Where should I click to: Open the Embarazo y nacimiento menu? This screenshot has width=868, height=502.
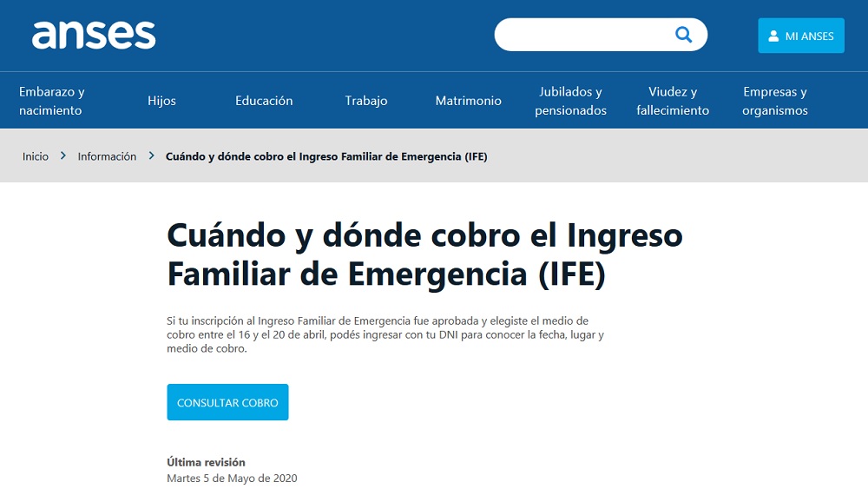click(x=51, y=101)
